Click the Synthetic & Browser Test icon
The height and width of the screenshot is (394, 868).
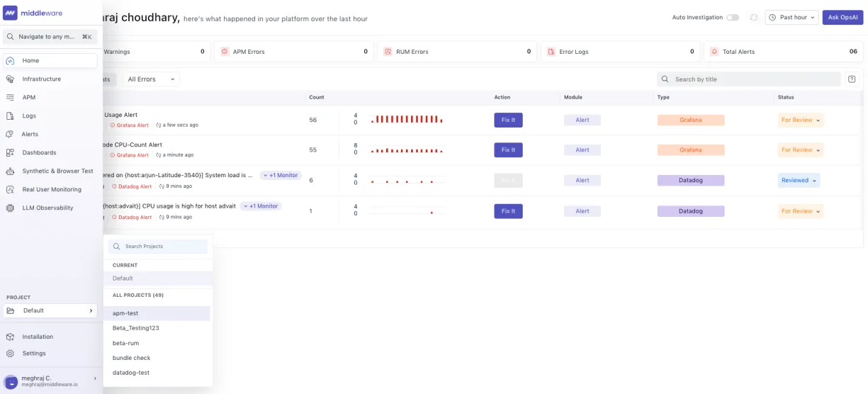click(x=10, y=171)
